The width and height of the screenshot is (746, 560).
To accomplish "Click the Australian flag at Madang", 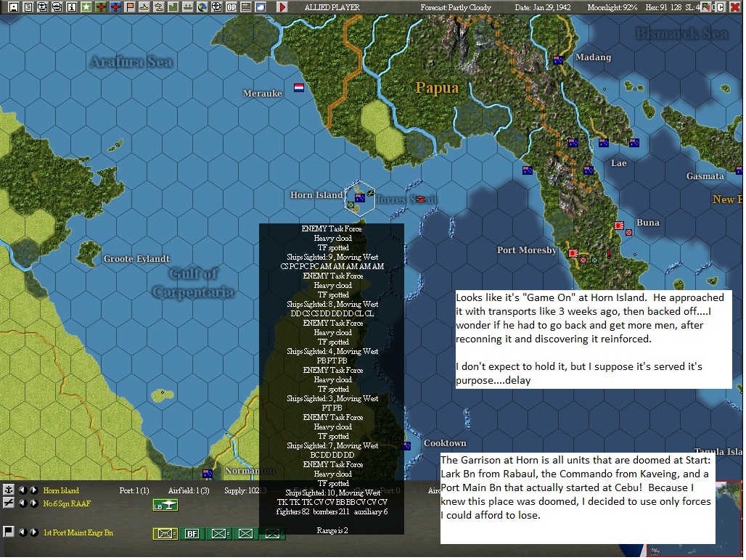I will coord(558,60).
